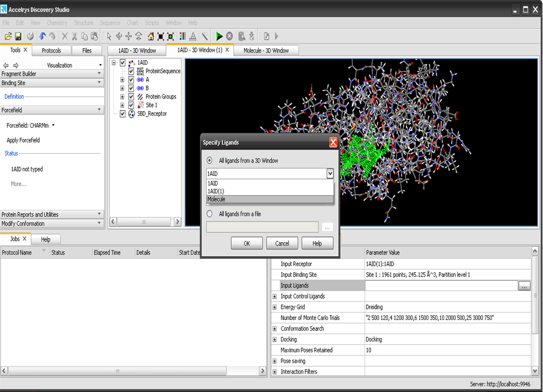Click the Copy icon in toolbar
The width and height of the screenshot is (543, 392).
tap(84, 36)
